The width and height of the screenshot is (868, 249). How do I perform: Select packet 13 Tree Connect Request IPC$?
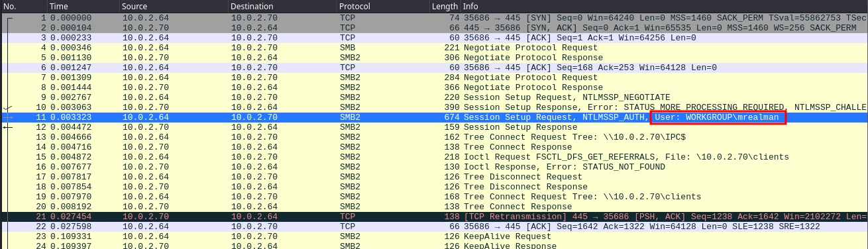pyautogui.click(x=434, y=137)
